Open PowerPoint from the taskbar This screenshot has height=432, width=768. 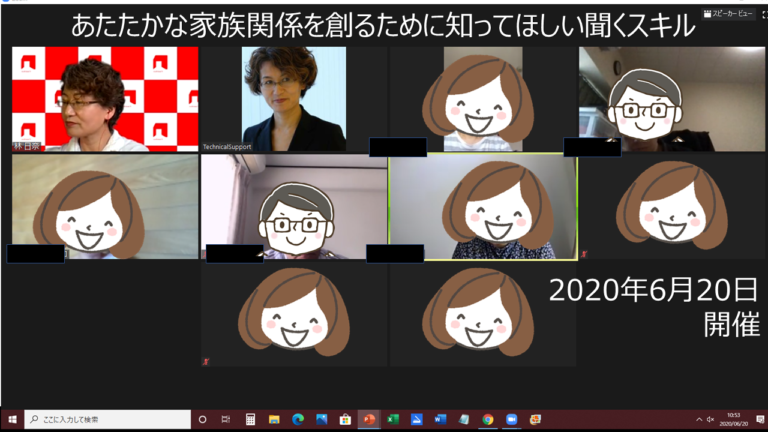click(370, 419)
